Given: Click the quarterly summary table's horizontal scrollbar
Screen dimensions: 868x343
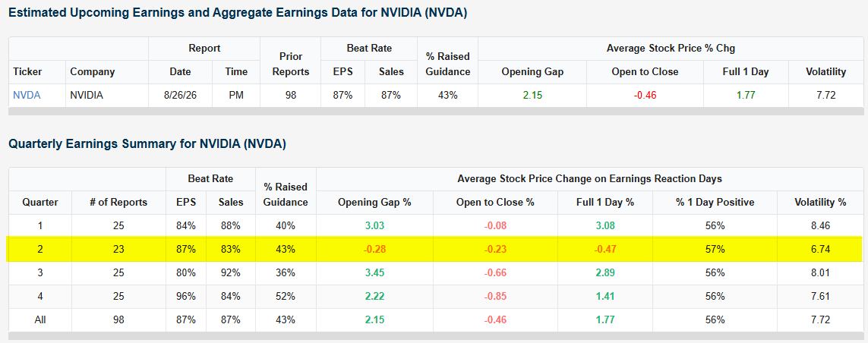Looking at the screenshot, I should (x=436, y=336).
